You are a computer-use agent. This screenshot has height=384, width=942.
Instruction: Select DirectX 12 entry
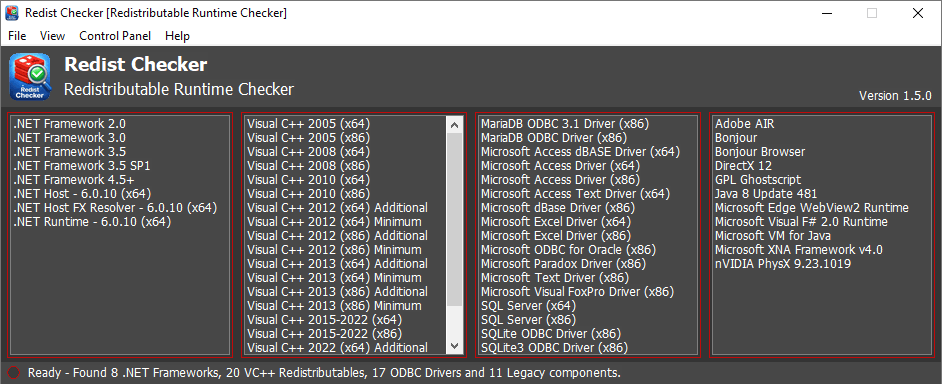tap(743, 166)
